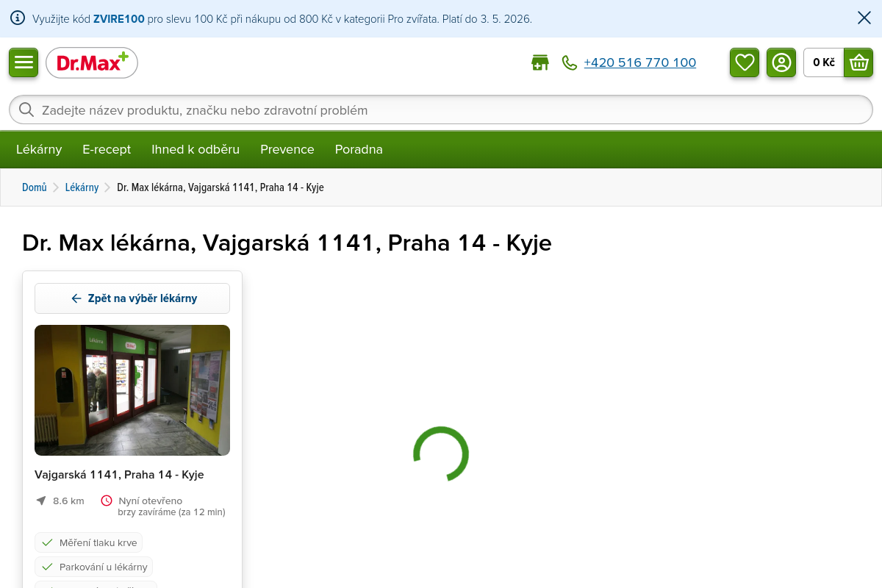Image resolution: width=882 pixels, height=588 pixels.
Task: Click the search magnifier icon
Action: pyautogui.click(x=26, y=110)
